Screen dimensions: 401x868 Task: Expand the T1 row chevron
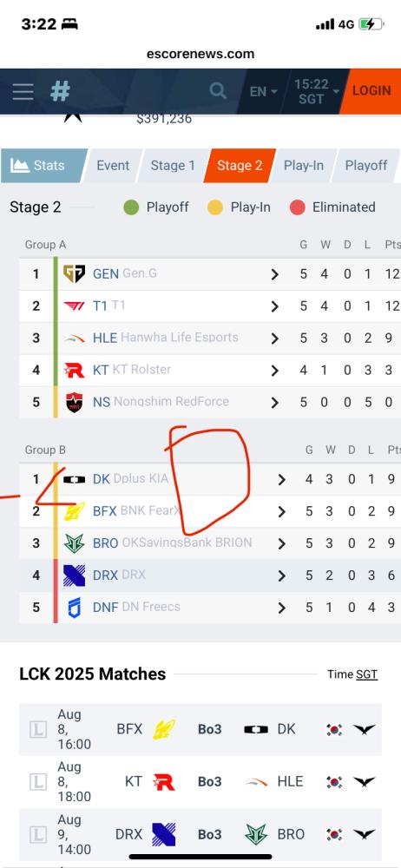click(x=274, y=306)
